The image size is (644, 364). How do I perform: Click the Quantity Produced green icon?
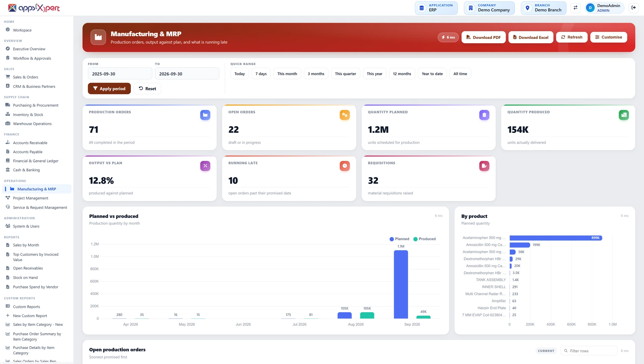[x=624, y=115]
